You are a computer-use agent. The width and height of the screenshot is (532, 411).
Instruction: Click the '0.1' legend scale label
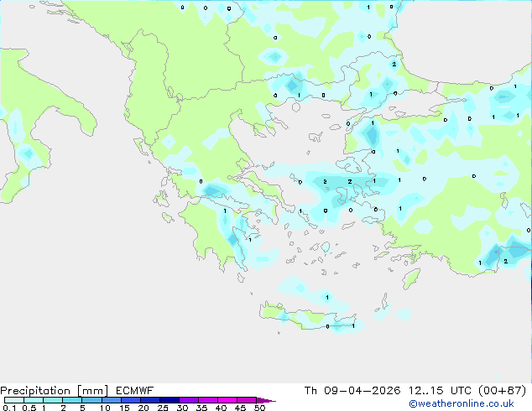pyautogui.click(x=9, y=408)
